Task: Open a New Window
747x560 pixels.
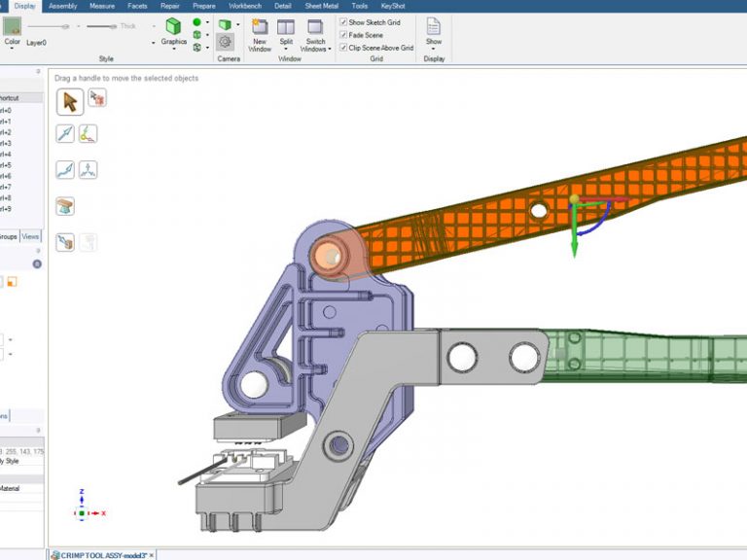Action: pos(260,27)
